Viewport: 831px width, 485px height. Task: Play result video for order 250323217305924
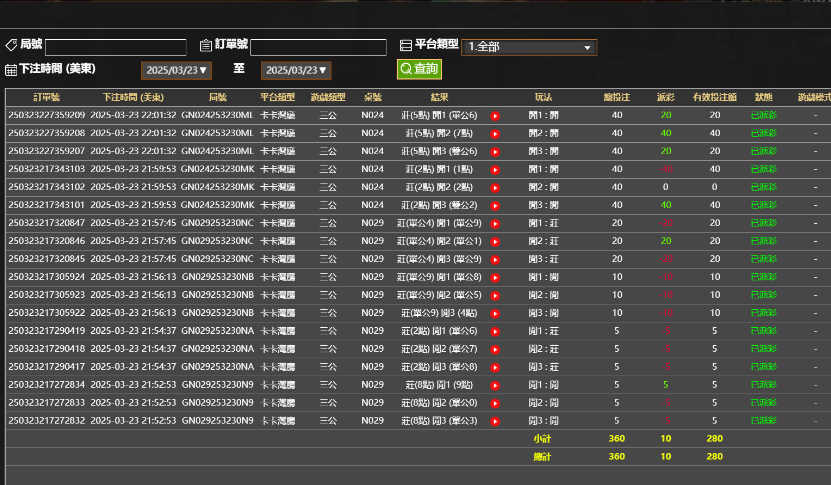coord(494,277)
